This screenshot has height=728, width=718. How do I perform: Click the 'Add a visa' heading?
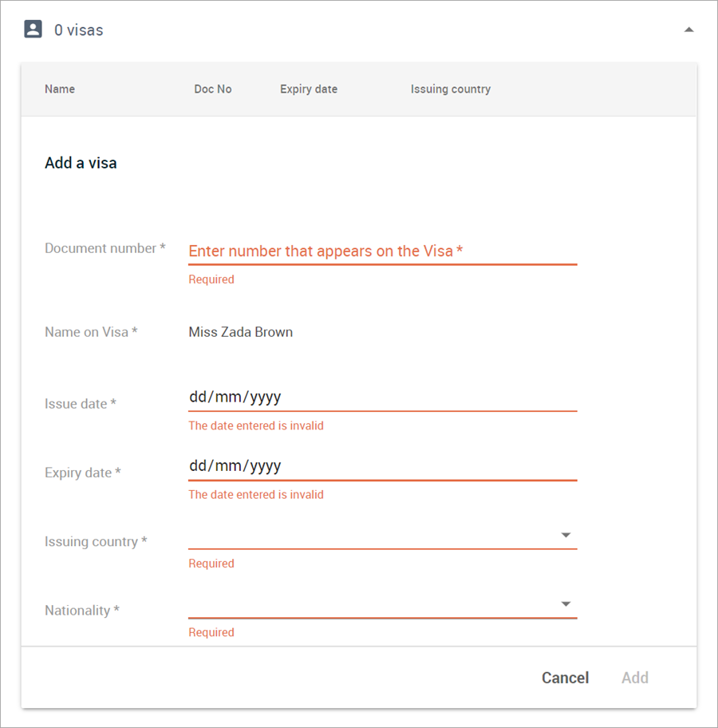[81, 163]
